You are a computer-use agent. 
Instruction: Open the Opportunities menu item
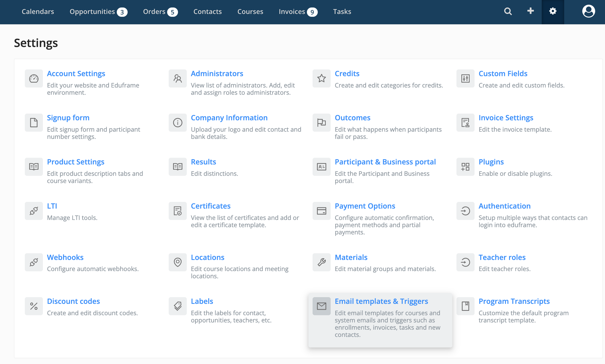(92, 12)
